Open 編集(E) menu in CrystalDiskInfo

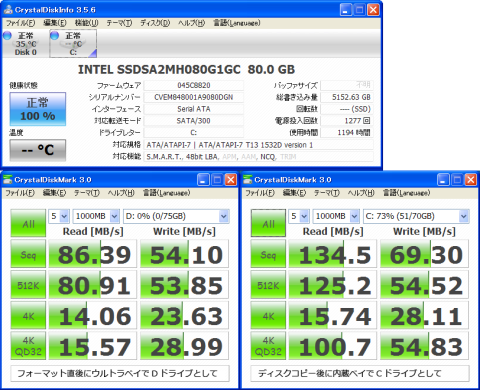55,23
